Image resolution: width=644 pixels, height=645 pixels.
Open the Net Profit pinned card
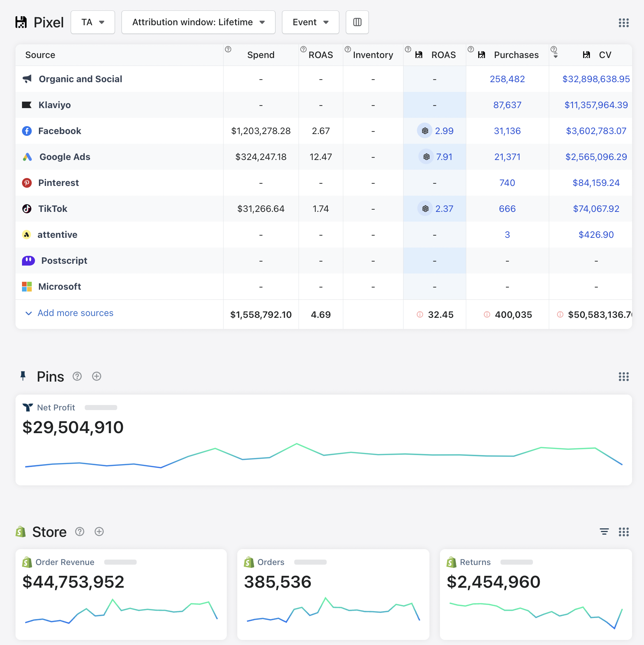(x=323, y=440)
